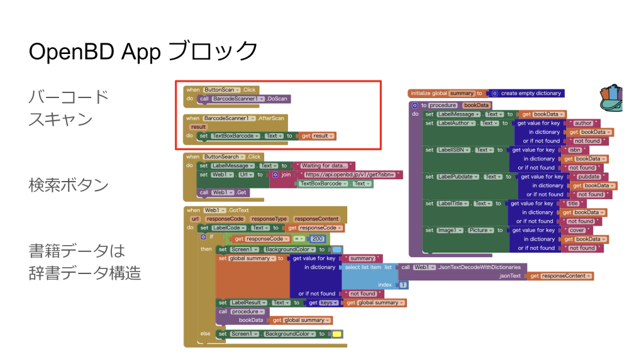This screenshot has height=362, width=644.
Task: Click the number 200 value field
Action: (x=317, y=239)
